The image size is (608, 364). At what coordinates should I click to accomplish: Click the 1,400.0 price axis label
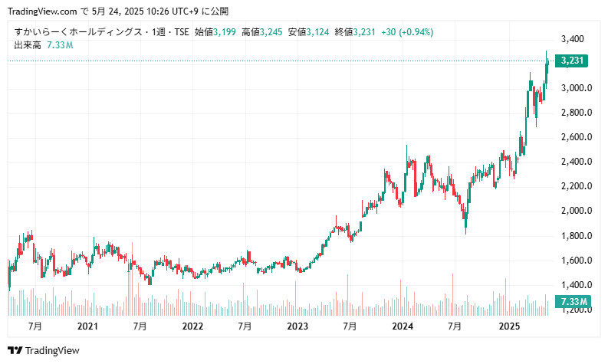pyautogui.click(x=577, y=285)
